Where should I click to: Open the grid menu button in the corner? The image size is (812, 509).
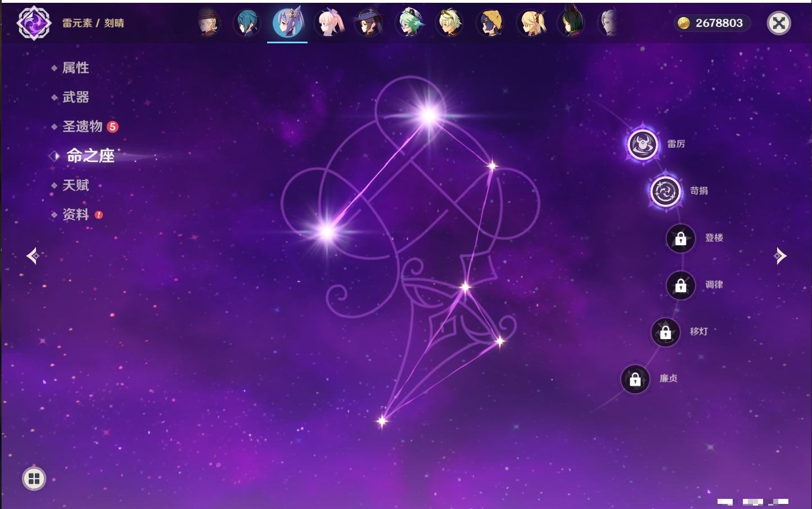pos(34,479)
